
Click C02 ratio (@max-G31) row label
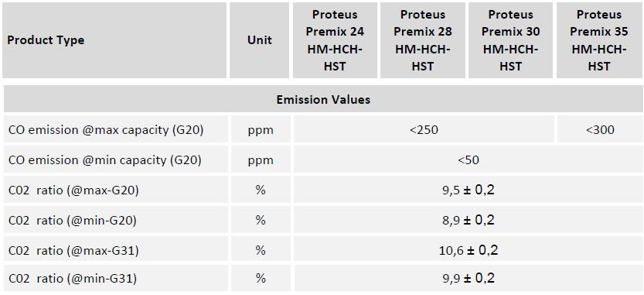(x=73, y=250)
